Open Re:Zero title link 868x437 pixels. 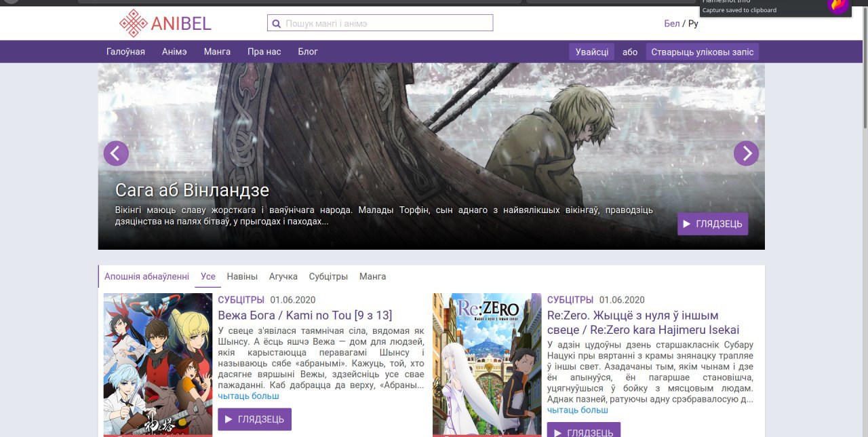[x=643, y=322]
